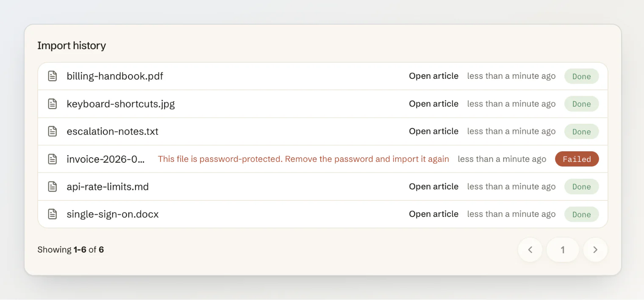Click the timestamp on the invoice row
644x300 pixels.
point(502,159)
